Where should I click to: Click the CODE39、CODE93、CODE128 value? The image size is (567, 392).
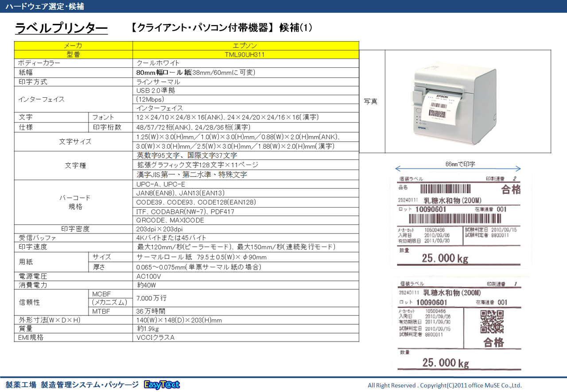[x=196, y=202]
